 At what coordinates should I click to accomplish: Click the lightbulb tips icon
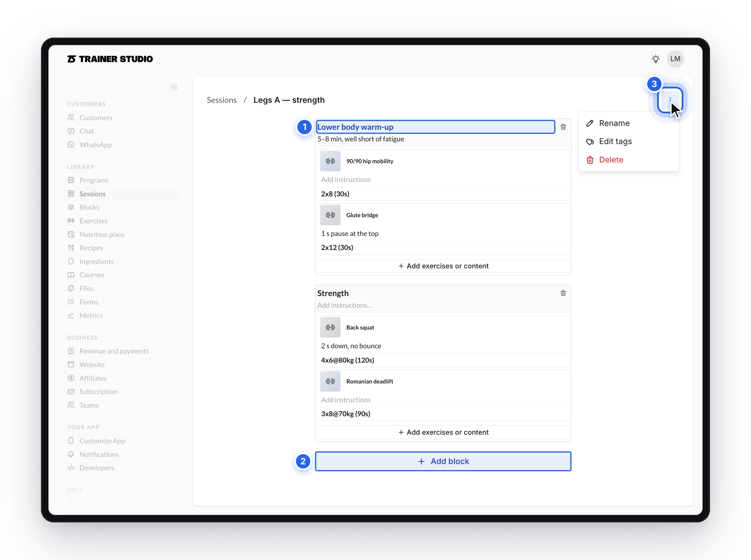tap(655, 59)
